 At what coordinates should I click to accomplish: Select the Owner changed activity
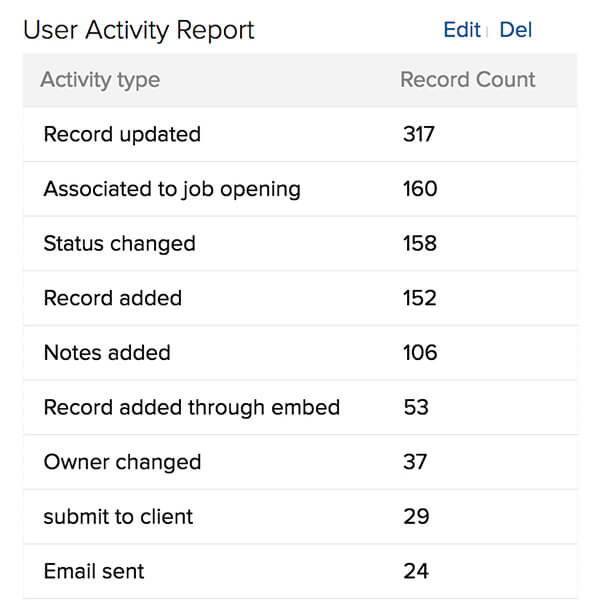(x=122, y=462)
